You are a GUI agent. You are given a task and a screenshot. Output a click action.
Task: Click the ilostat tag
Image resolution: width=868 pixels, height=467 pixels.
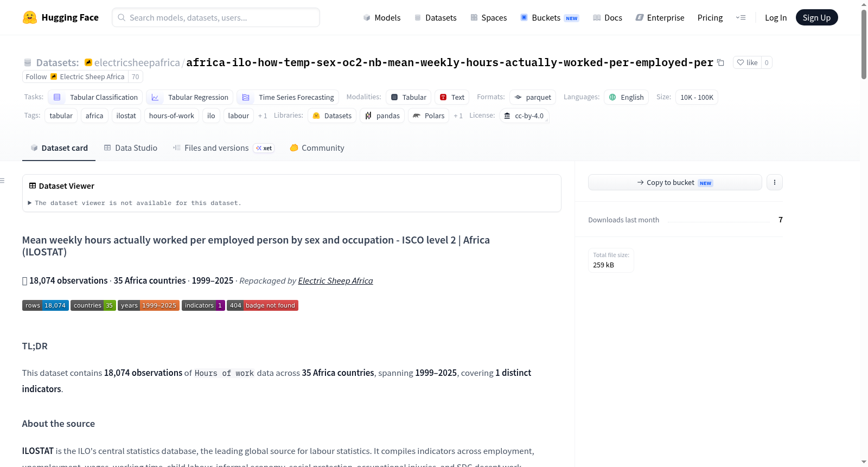[x=126, y=116]
